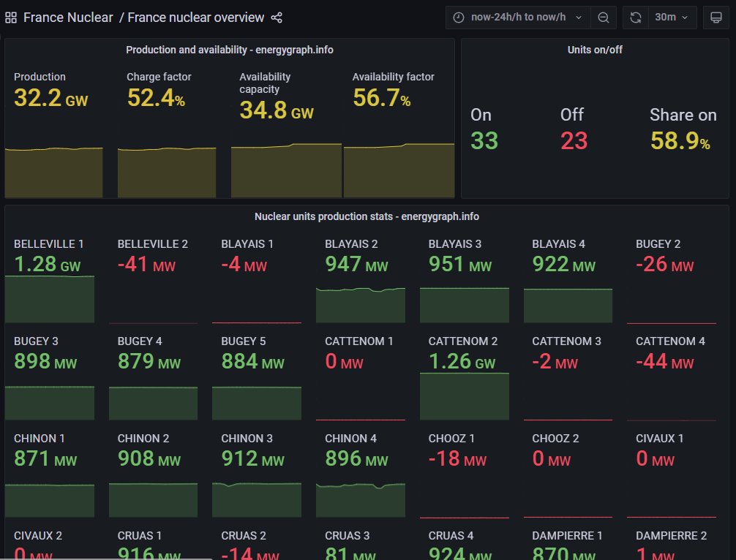This screenshot has width=736, height=560.
Task: Open the Nuclear units production stats title
Action: coord(367,216)
